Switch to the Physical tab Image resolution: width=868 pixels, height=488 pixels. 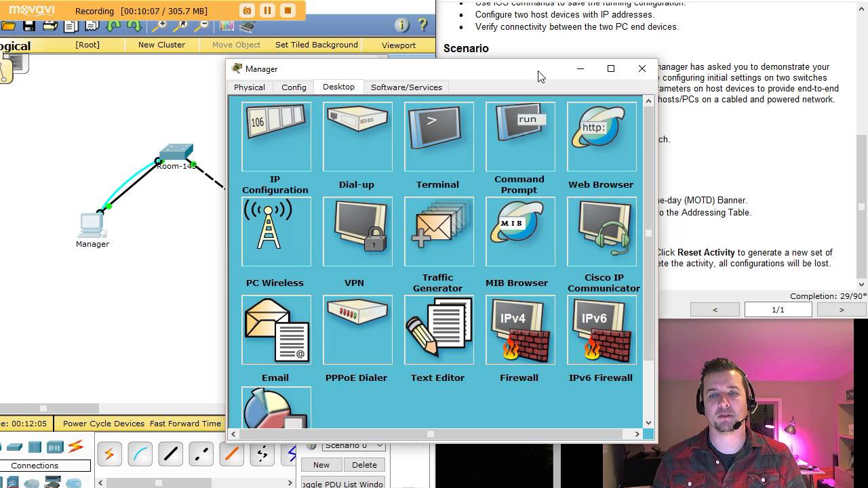point(250,87)
